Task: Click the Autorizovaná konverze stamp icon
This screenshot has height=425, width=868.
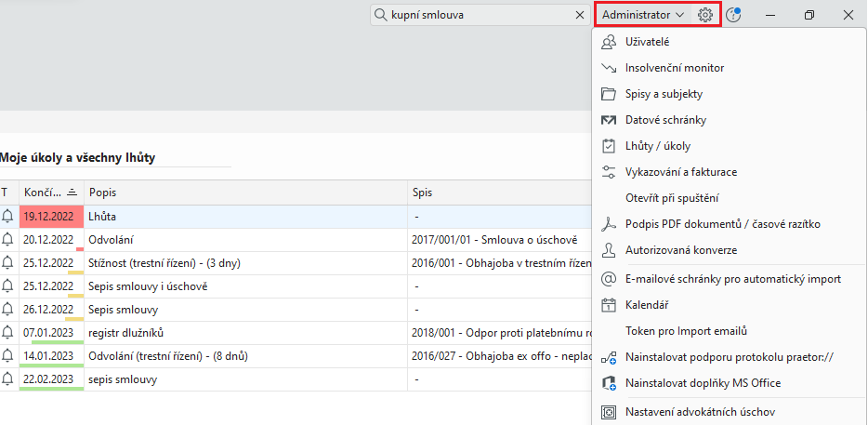Action: (609, 250)
